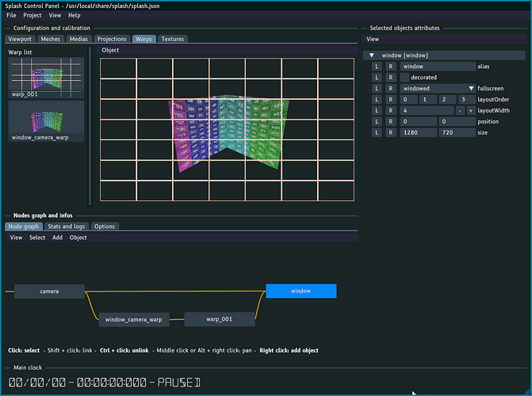Viewport: 532px width, 396px height.
Task: Click the L button for size
Action: [x=377, y=132]
